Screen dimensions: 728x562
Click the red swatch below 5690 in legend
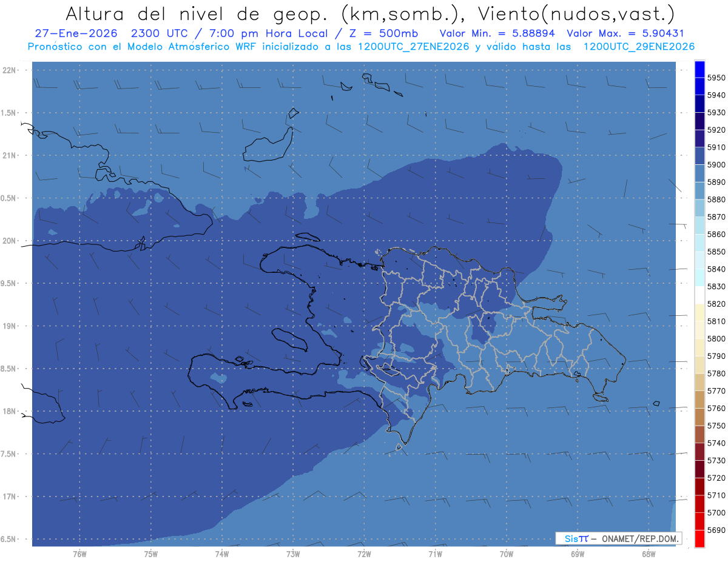click(699, 538)
